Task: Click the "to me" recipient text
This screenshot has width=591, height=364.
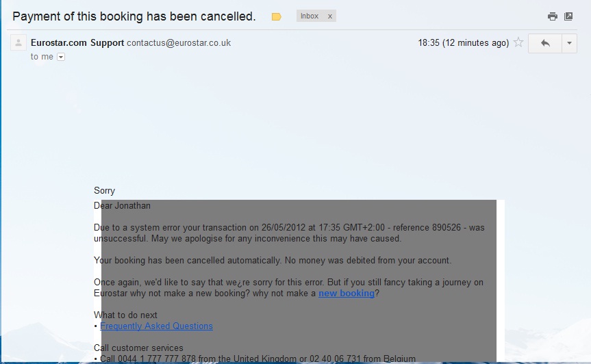Action: (x=42, y=57)
